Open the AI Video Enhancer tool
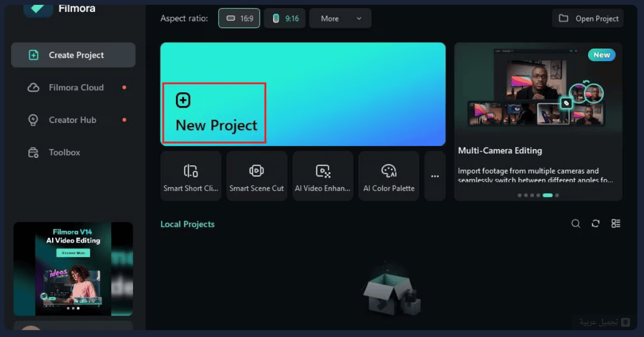 click(x=323, y=176)
